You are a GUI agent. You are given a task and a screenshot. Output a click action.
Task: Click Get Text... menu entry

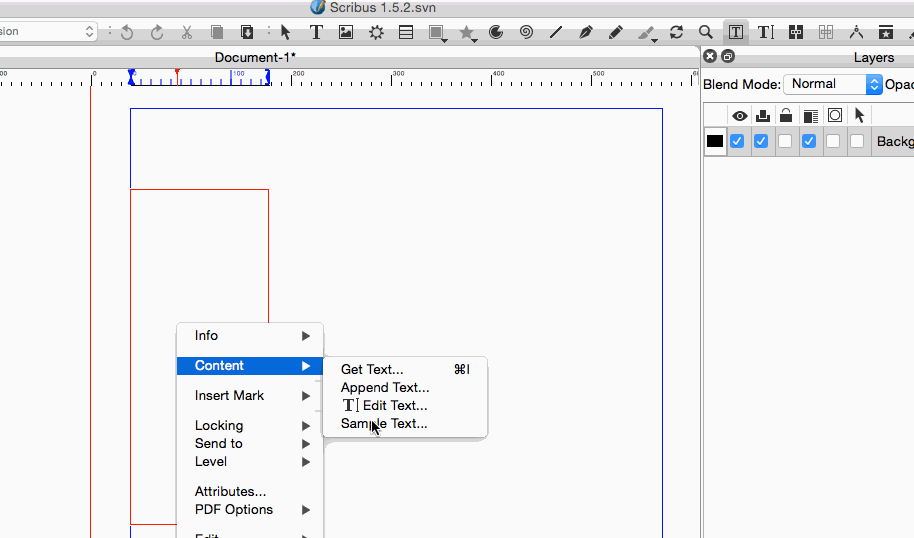pyautogui.click(x=372, y=370)
